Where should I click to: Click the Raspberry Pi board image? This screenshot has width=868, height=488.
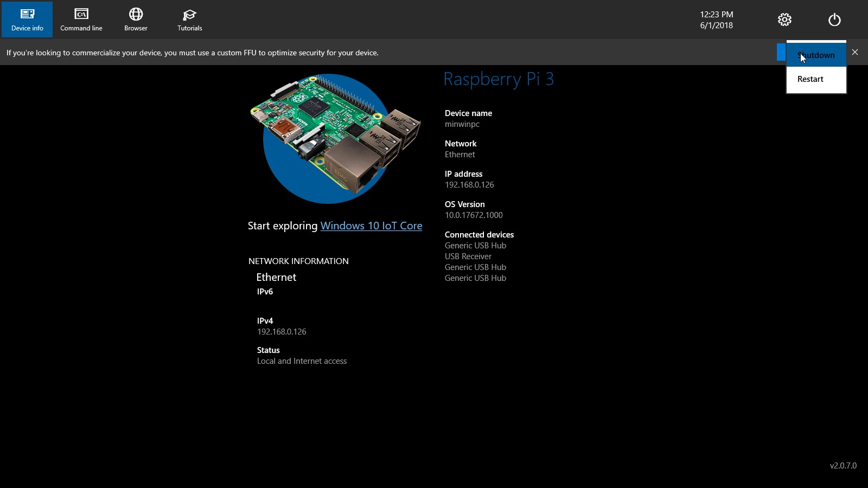pos(335,138)
